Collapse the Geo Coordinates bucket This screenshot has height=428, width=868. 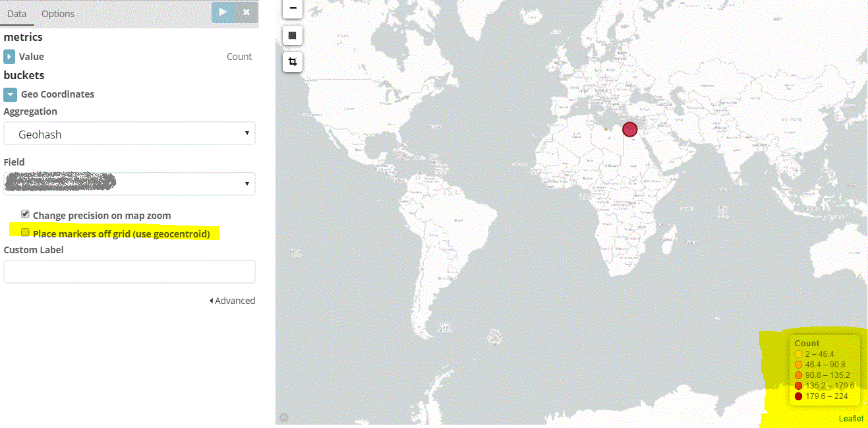click(x=10, y=94)
